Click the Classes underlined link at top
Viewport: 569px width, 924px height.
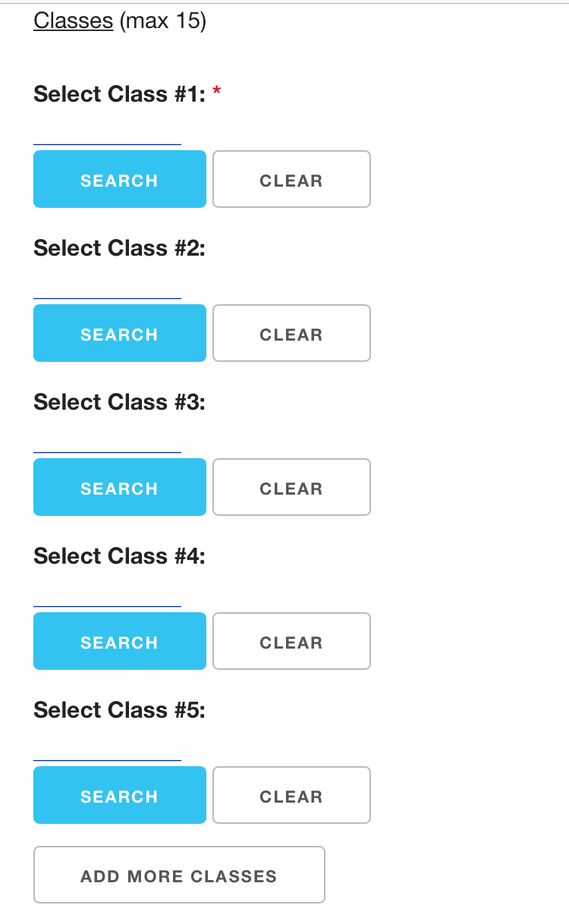point(73,20)
